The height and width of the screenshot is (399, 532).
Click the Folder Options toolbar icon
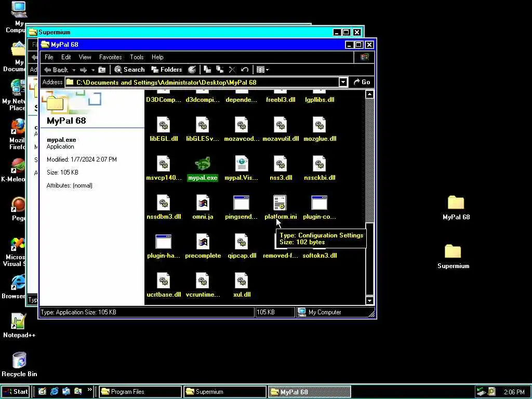pos(192,70)
